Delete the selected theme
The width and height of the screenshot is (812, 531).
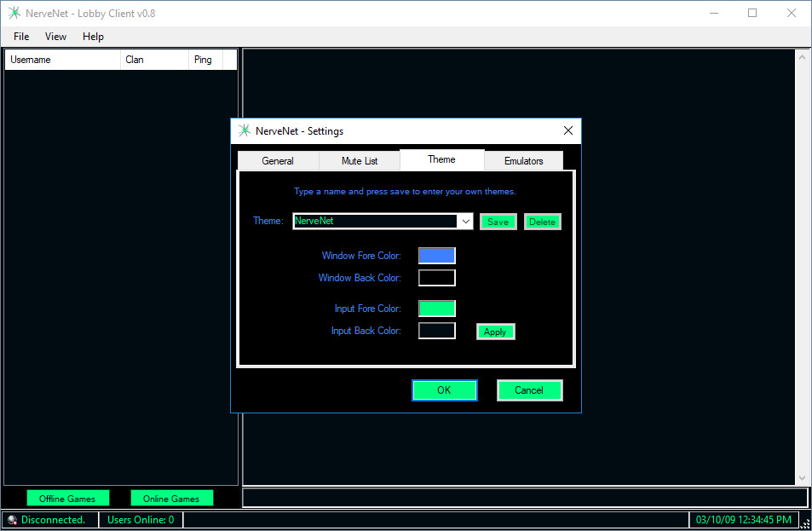542,222
